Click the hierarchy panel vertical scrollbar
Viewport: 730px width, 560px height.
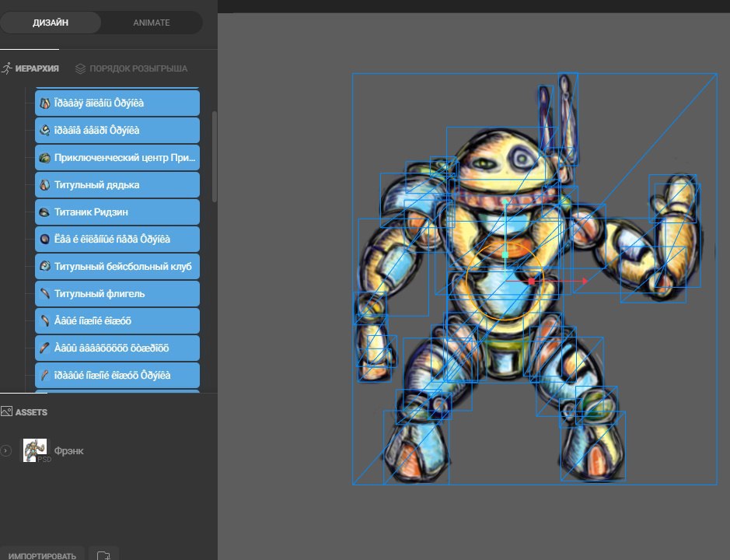[x=215, y=156]
